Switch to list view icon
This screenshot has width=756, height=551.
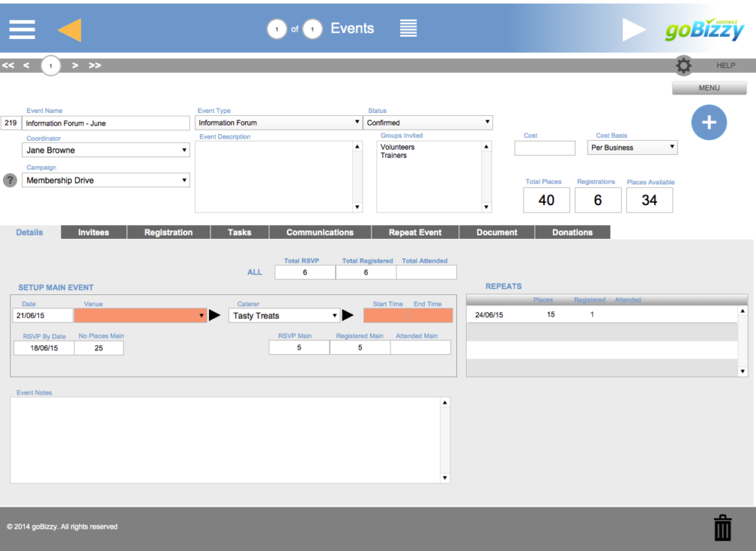[x=408, y=29]
